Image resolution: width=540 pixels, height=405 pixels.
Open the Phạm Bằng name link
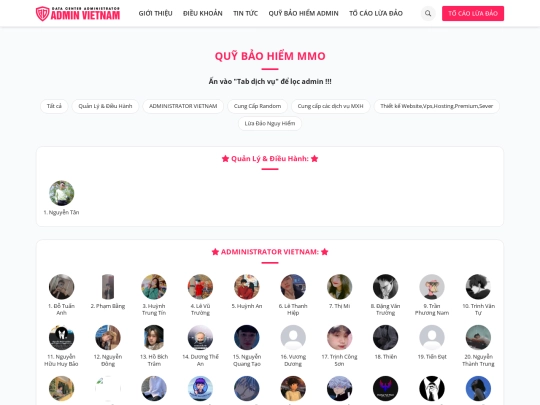pyautogui.click(x=108, y=306)
